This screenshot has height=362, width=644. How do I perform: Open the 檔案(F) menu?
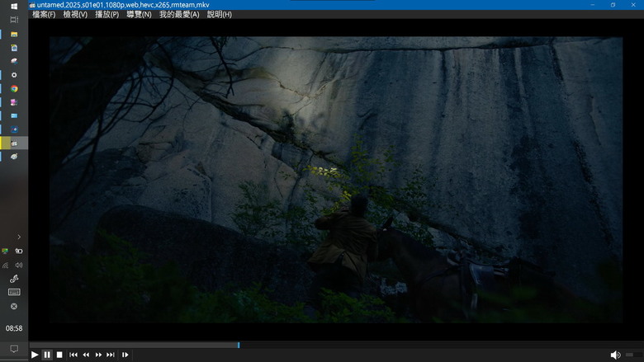[44, 14]
